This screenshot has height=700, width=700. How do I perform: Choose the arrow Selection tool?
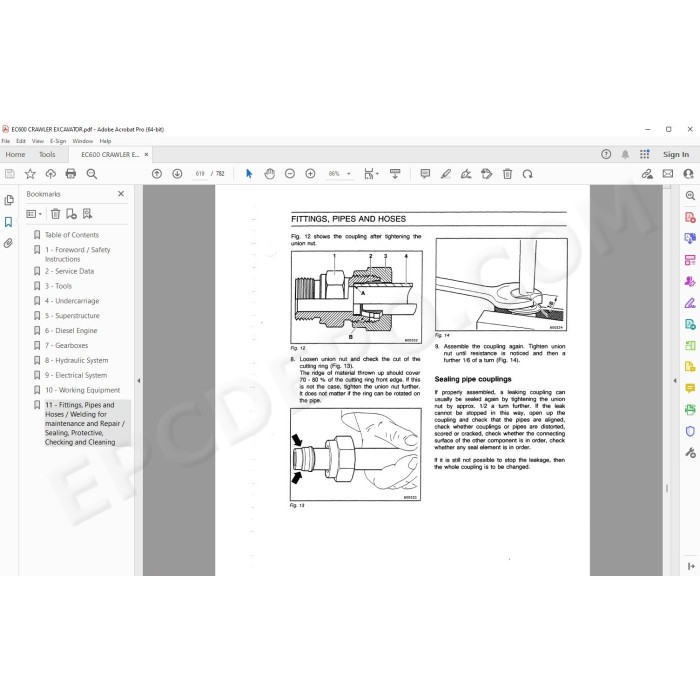pos(249,174)
